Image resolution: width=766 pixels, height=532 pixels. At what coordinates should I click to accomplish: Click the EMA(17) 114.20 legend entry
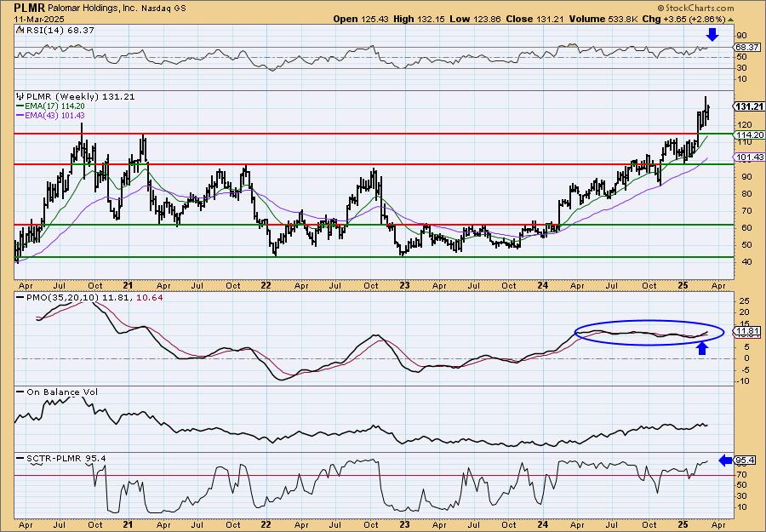point(54,106)
